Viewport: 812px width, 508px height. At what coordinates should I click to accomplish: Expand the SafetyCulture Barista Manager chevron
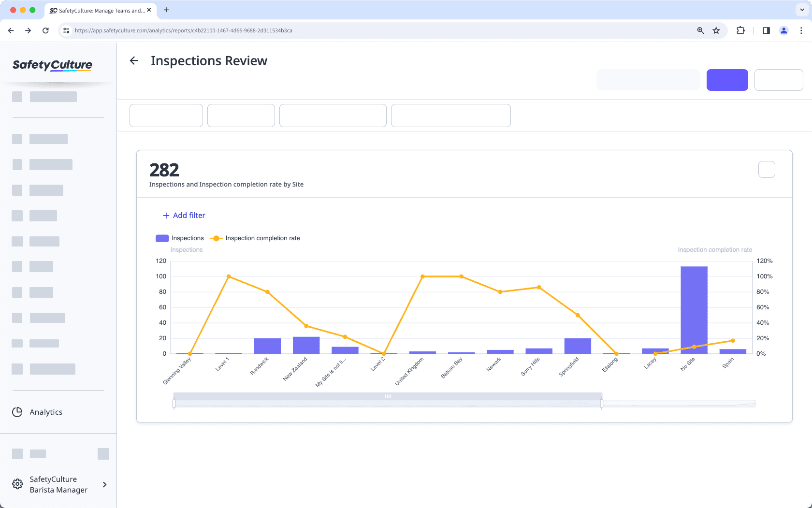tap(104, 484)
